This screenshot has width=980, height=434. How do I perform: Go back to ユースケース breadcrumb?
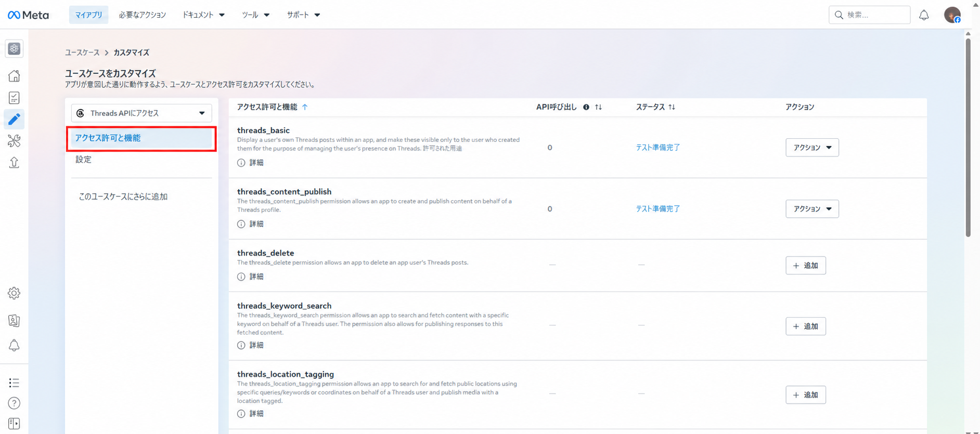pyautogui.click(x=82, y=52)
